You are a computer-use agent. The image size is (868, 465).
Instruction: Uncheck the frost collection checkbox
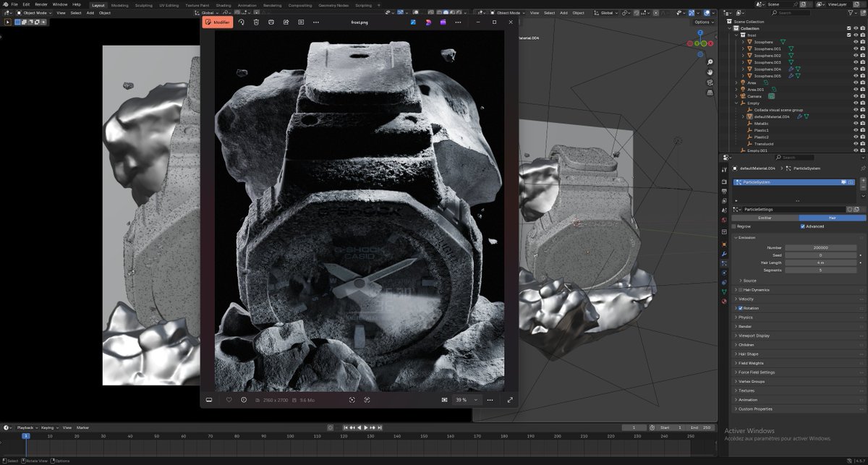[849, 35]
